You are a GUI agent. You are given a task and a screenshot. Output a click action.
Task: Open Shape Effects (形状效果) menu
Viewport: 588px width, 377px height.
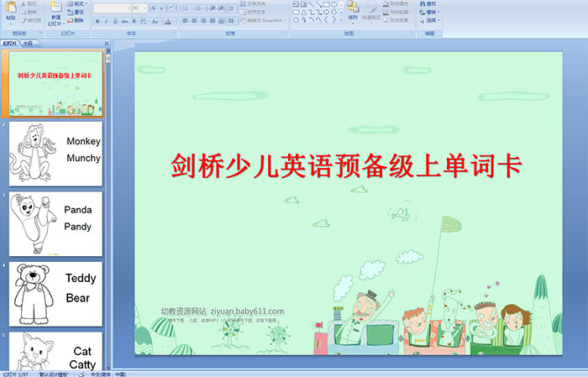click(x=396, y=20)
